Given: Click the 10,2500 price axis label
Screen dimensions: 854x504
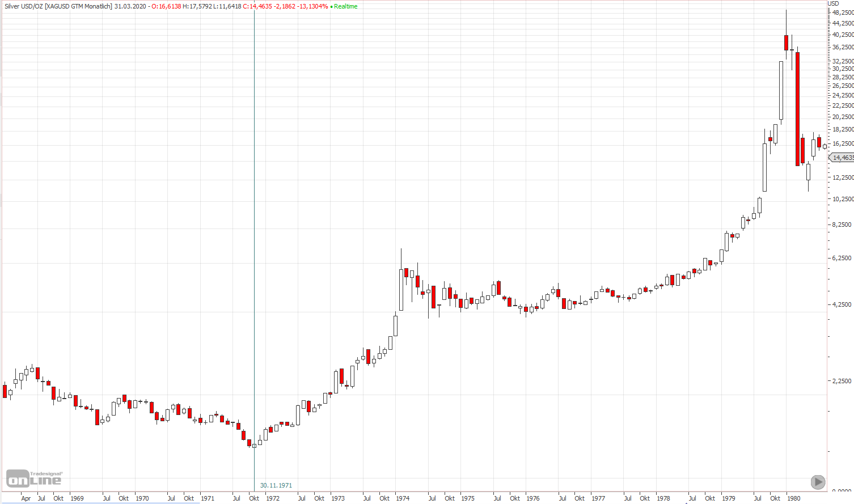Looking at the screenshot, I should 843,199.
